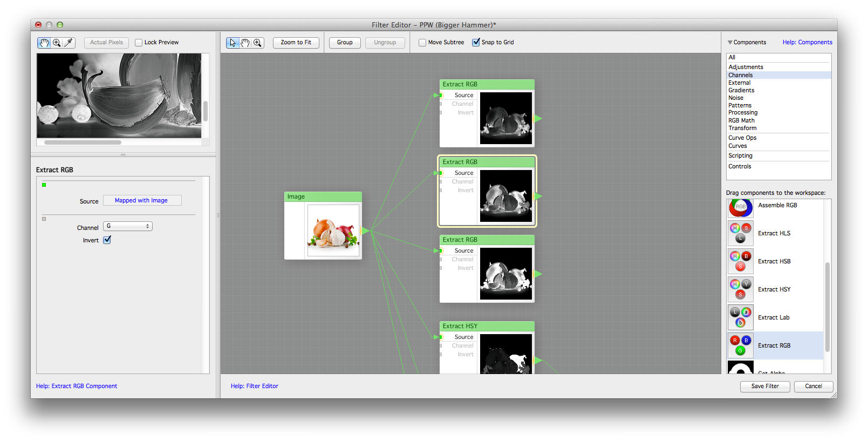Click output arrow of Image node

pos(365,230)
